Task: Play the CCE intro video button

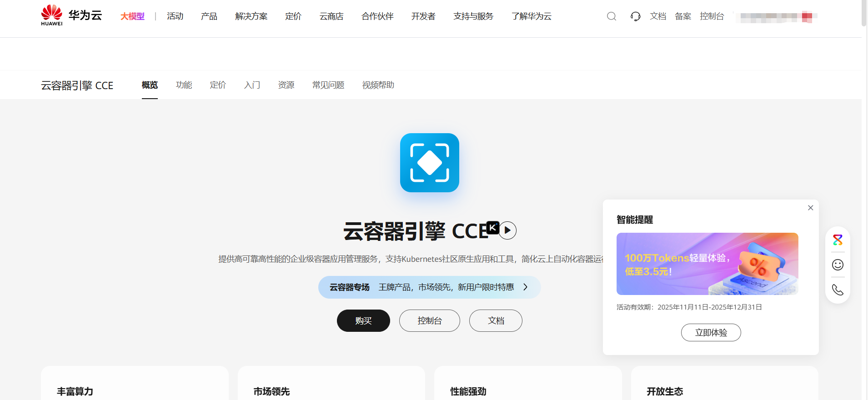Action: [508, 230]
